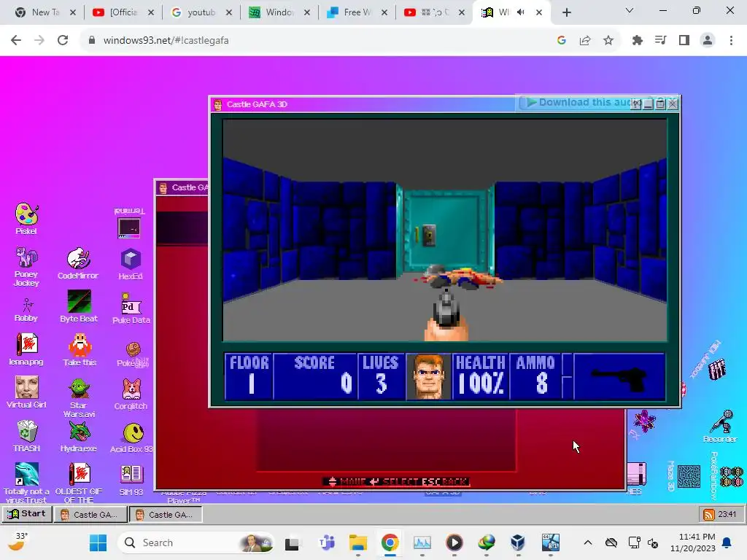Viewport: 747px width, 560px height.
Task: Launch the SIM 93 icon
Action: coord(131,480)
